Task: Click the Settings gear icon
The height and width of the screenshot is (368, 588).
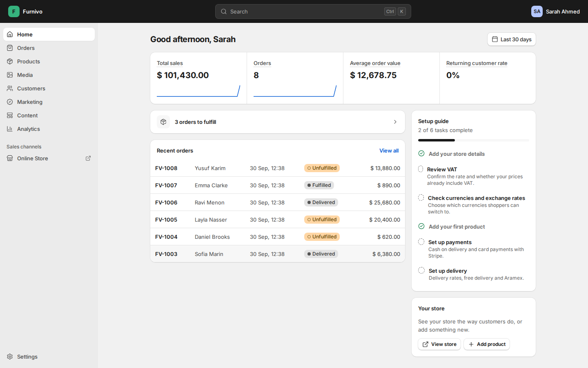Action: point(10,357)
